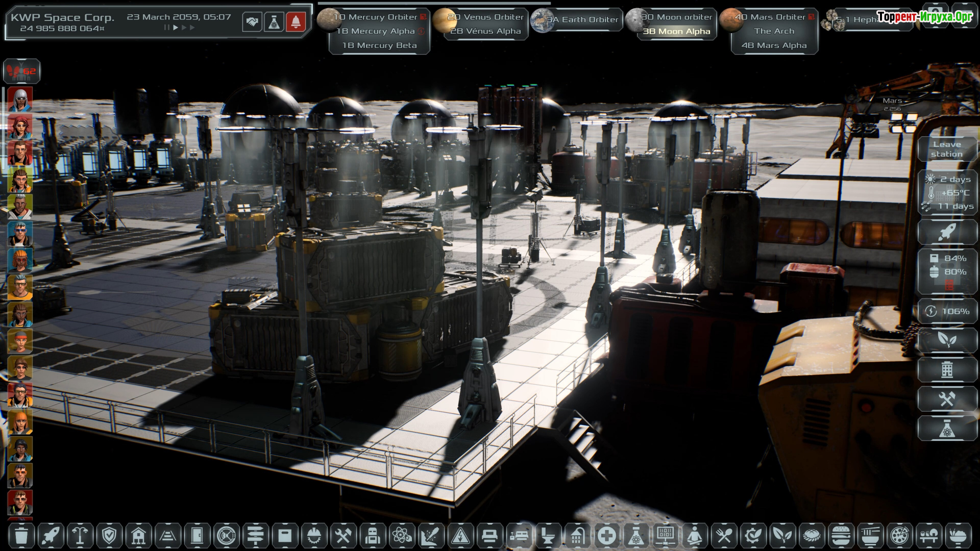Click the Leave station button
The width and height of the screenshot is (980, 551).
(x=947, y=149)
